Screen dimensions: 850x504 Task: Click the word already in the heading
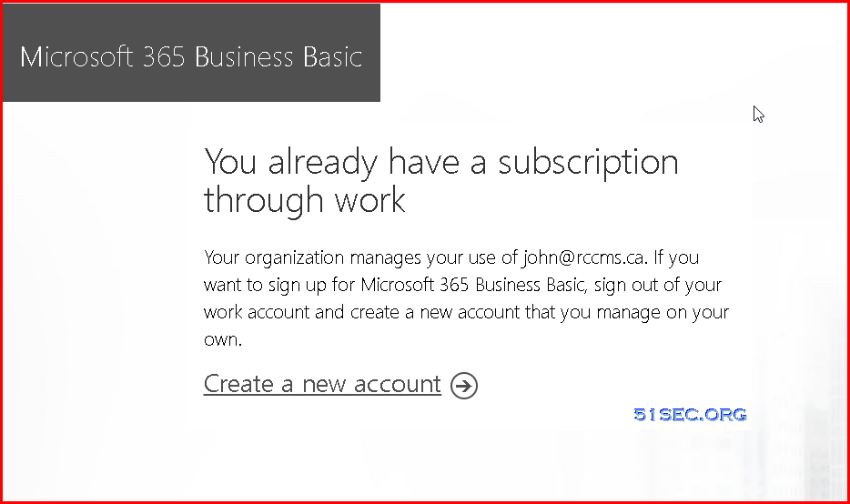(322, 163)
